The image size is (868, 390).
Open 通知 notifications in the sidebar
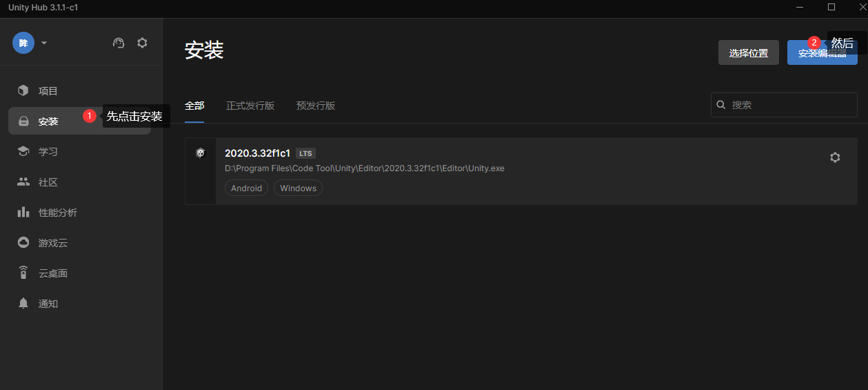coord(79,303)
